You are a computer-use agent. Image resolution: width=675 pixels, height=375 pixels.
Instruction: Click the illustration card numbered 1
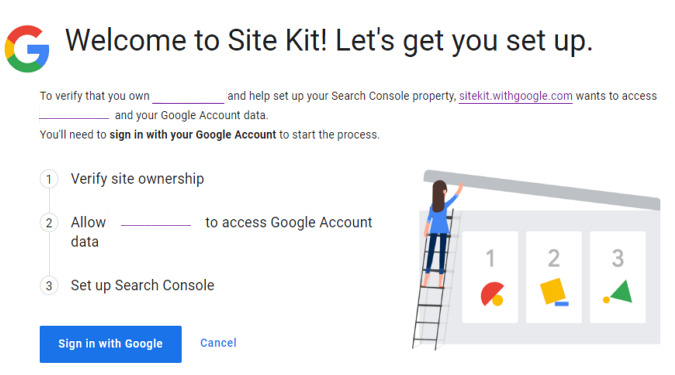click(x=490, y=277)
